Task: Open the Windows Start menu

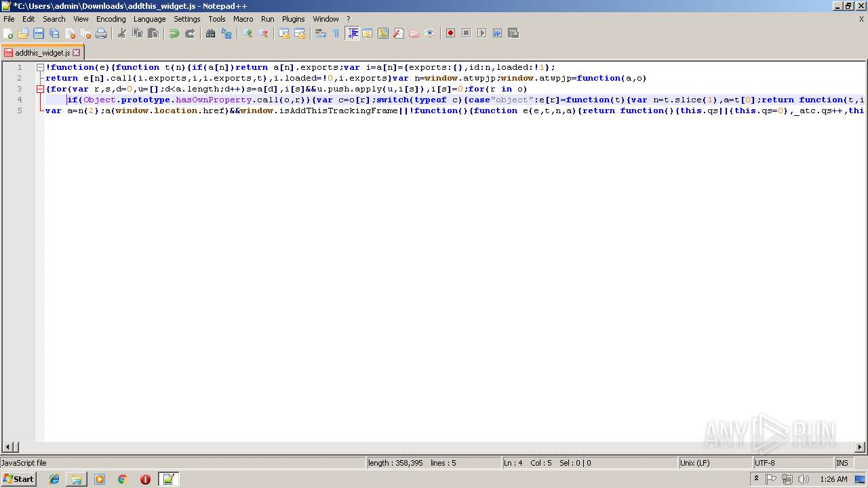Action: pos(18,479)
